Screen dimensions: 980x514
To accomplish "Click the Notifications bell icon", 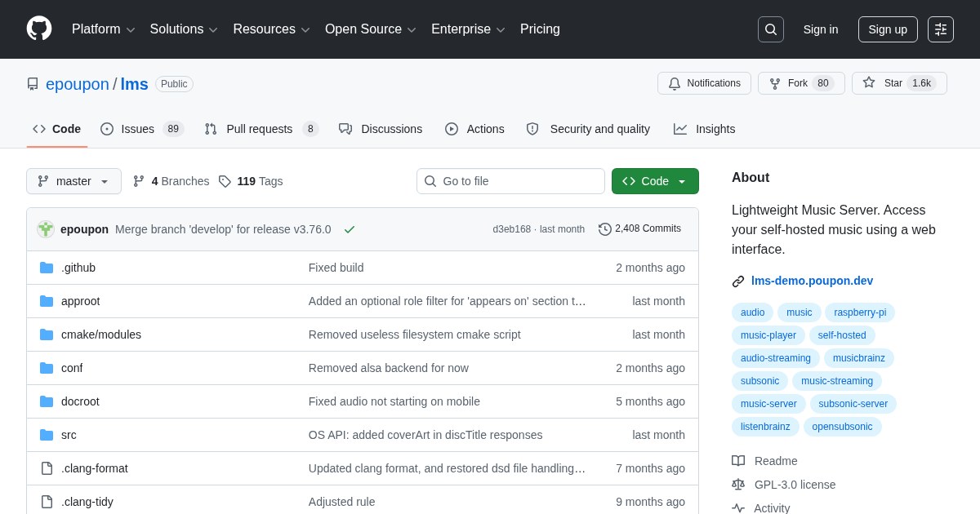I will (675, 83).
